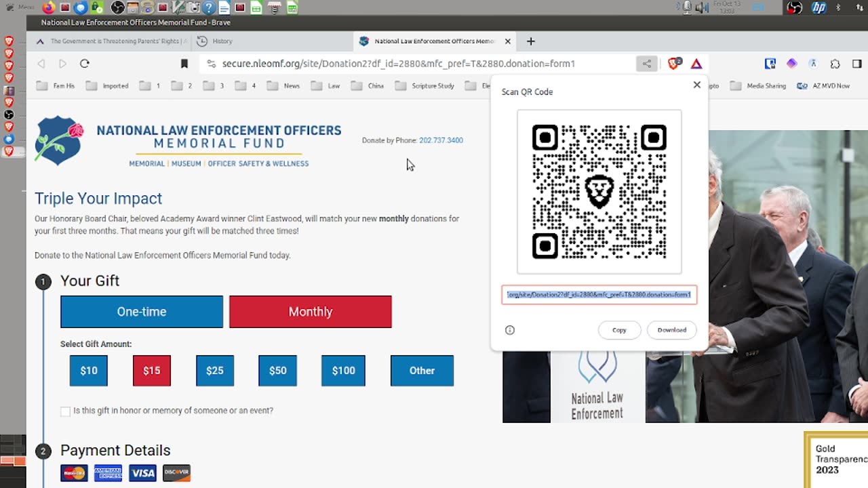This screenshot has height=488, width=868.
Task: Click the QR code URL text field
Action: point(599,295)
